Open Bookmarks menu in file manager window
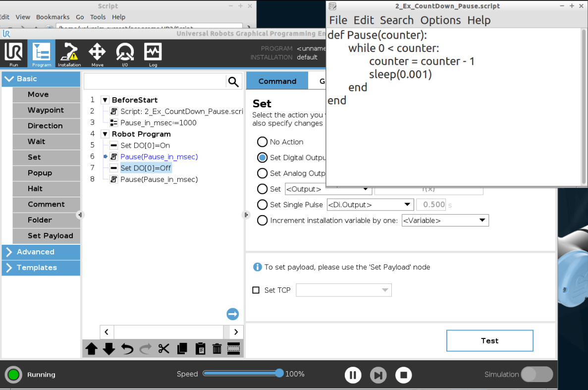The width and height of the screenshot is (588, 390). tap(53, 17)
